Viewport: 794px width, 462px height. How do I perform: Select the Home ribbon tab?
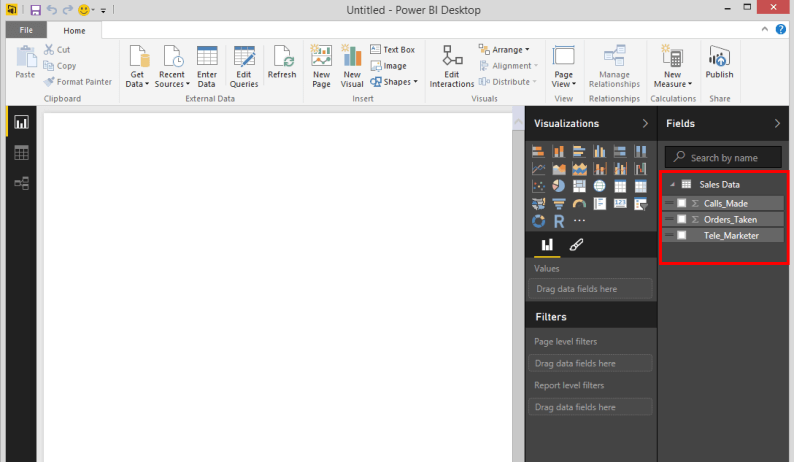click(75, 31)
